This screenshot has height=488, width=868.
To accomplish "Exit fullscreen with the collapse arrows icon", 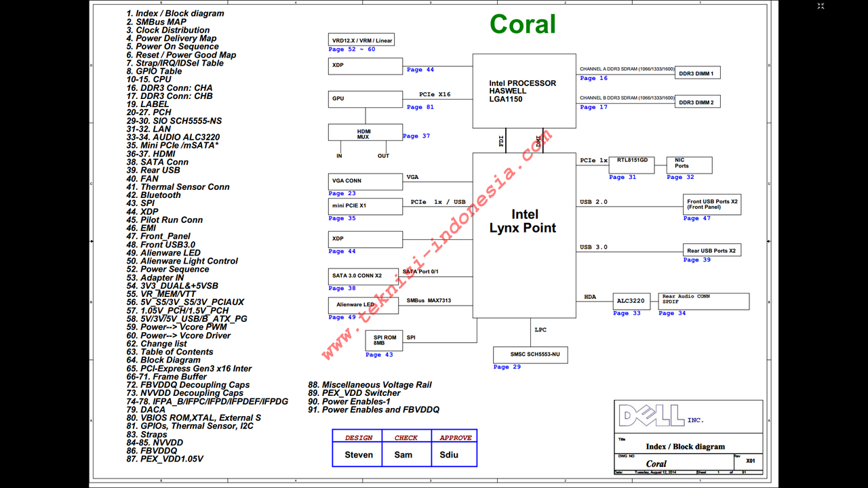I will [x=821, y=6].
